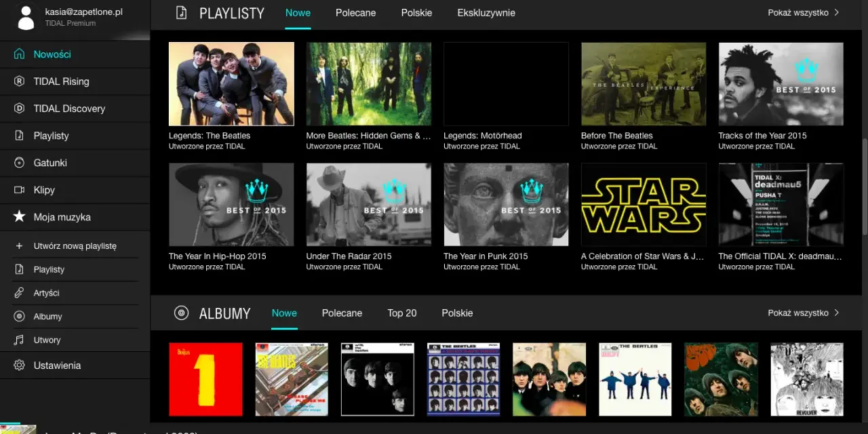Viewport: 868px width, 434px height.
Task: Click The Year in Punk 2015 title
Action: pos(486,256)
